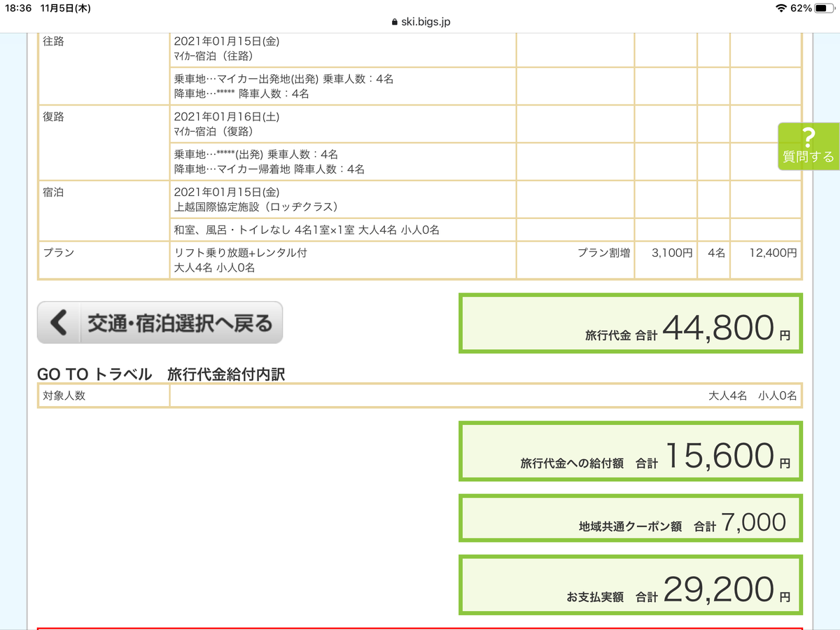Tap ﾏｲｶｰ宿泊（復路） text
Viewport: 840px width, 630px height.
tap(213, 132)
